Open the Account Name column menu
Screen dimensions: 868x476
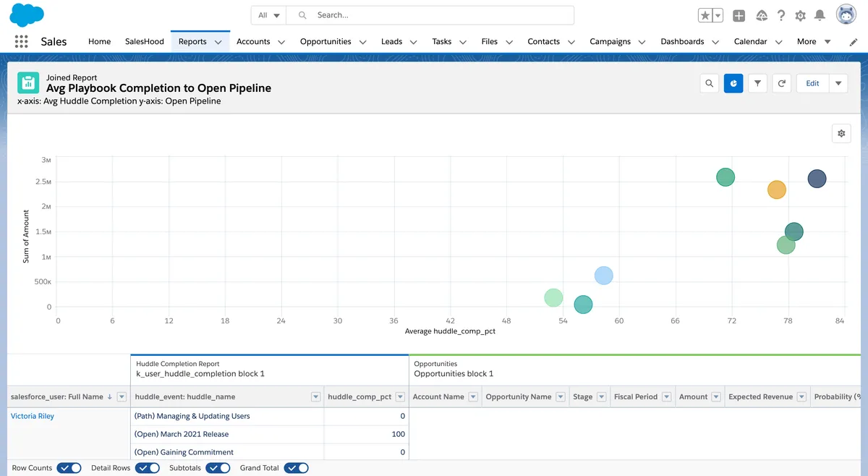pos(473,396)
